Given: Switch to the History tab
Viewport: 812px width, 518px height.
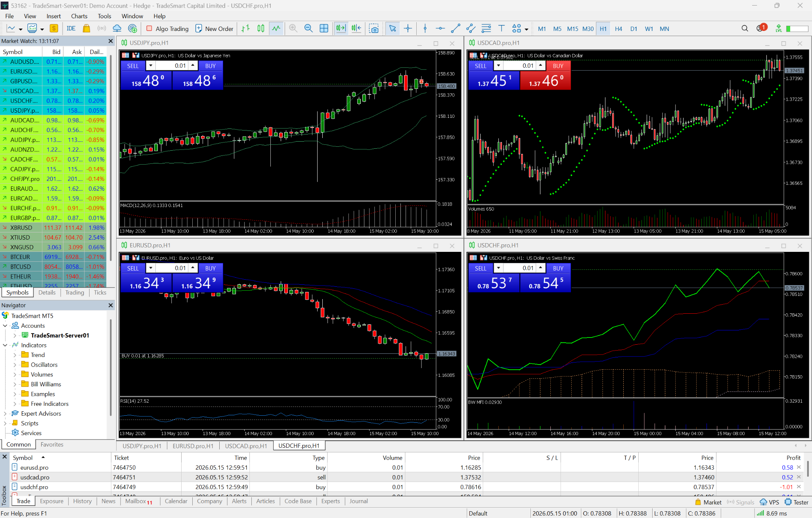Looking at the screenshot, I should click(x=82, y=501).
